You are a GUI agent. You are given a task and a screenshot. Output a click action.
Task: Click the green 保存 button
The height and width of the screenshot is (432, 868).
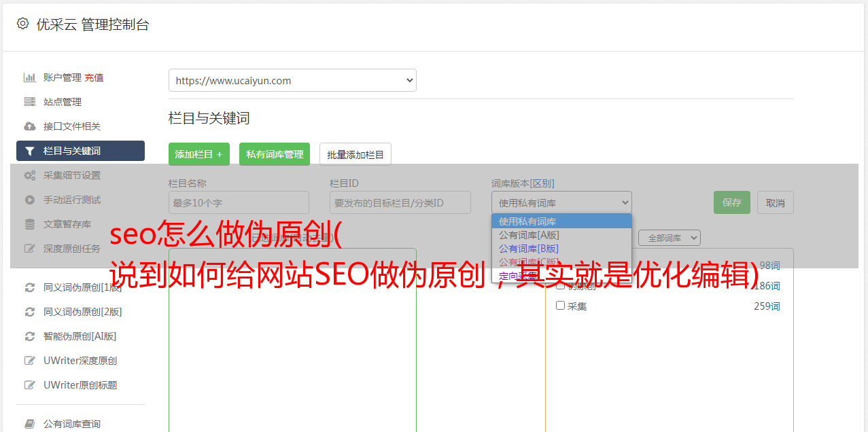click(x=732, y=202)
